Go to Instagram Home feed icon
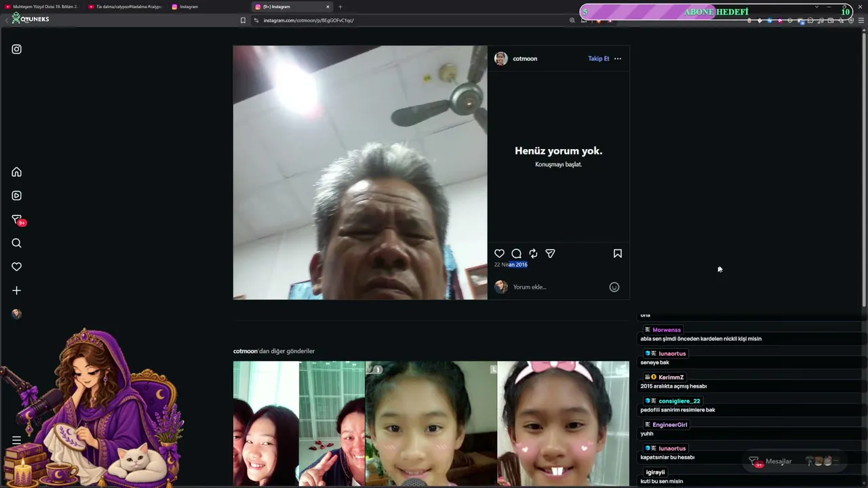The height and width of the screenshot is (488, 868). (16, 172)
